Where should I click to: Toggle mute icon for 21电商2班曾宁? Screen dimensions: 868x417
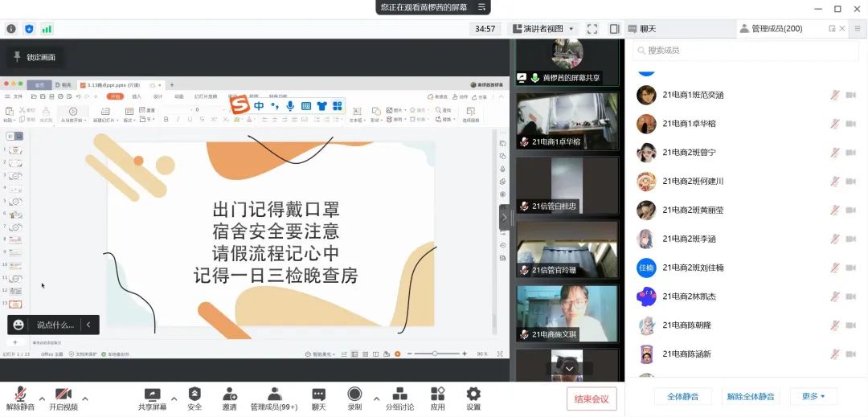click(834, 153)
